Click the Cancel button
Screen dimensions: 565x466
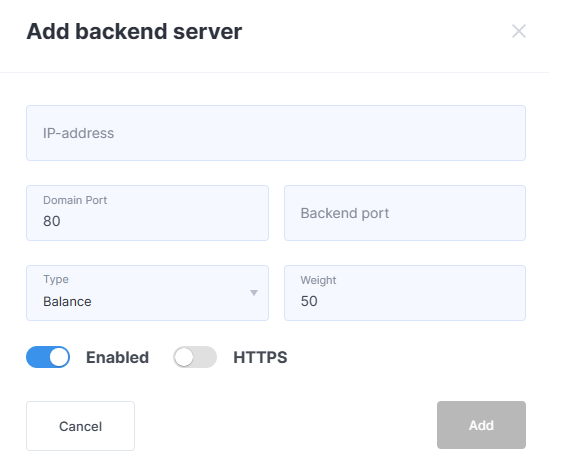(x=80, y=426)
